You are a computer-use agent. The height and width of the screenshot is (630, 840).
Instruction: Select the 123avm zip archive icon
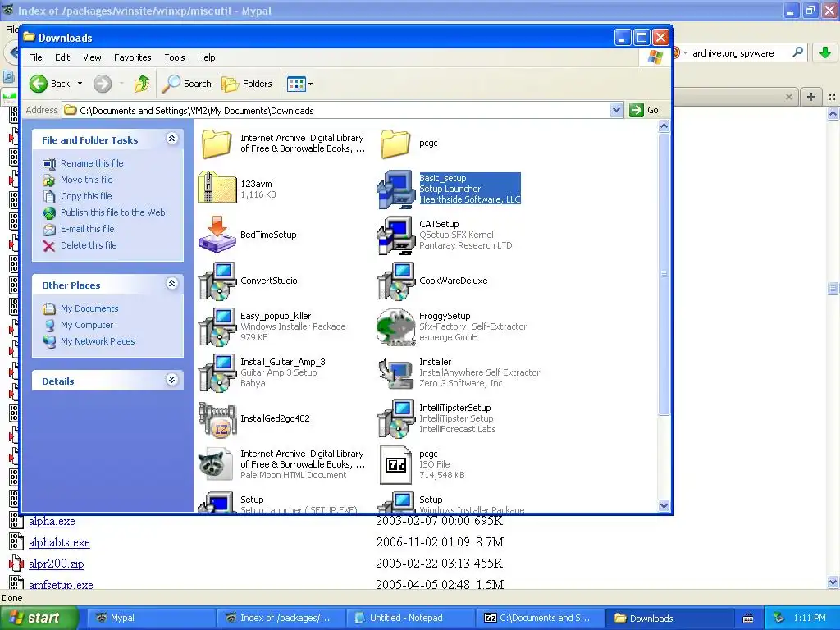point(217,188)
